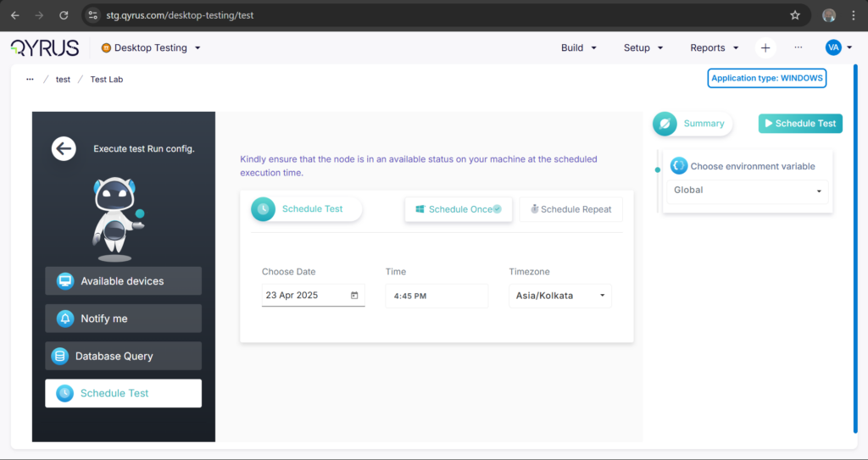Viewport: 868px width, 460px height.
Task: Click the Time input field
Action: coord(437,296)
